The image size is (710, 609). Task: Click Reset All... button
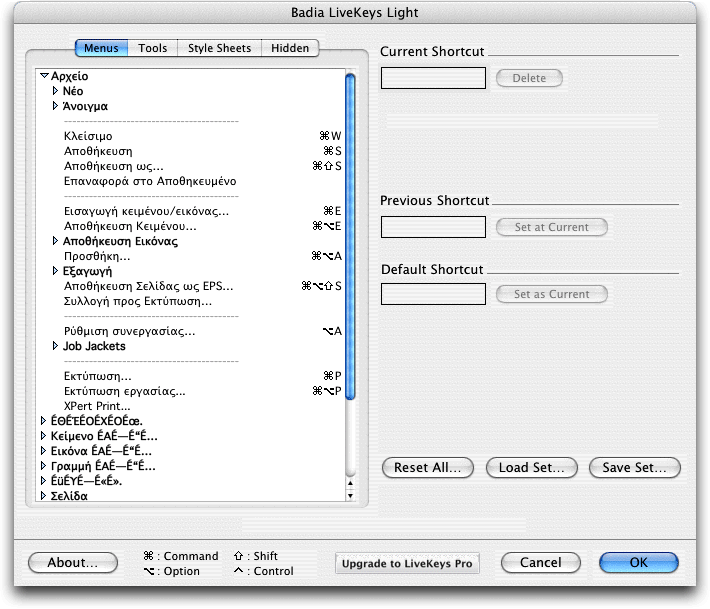click(x=428, y=467)
